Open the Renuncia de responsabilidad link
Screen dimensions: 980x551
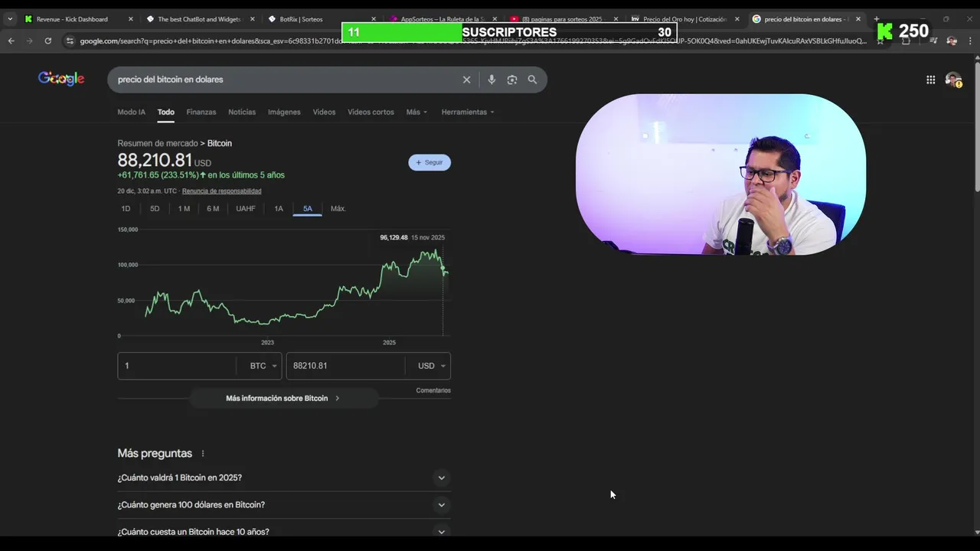[221, 191]
